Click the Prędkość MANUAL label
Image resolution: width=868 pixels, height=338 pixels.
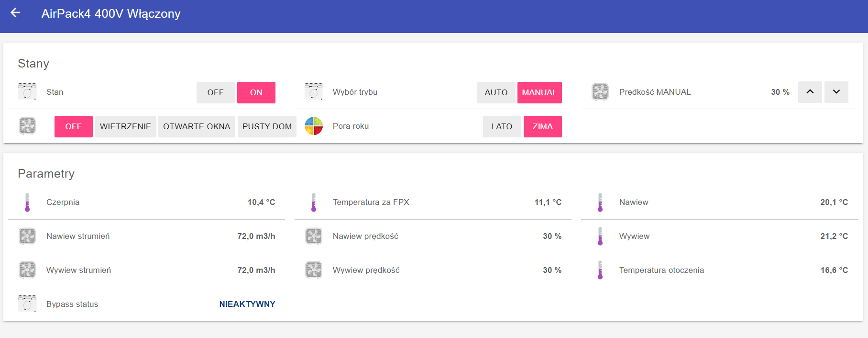click(x=655, y=92)
